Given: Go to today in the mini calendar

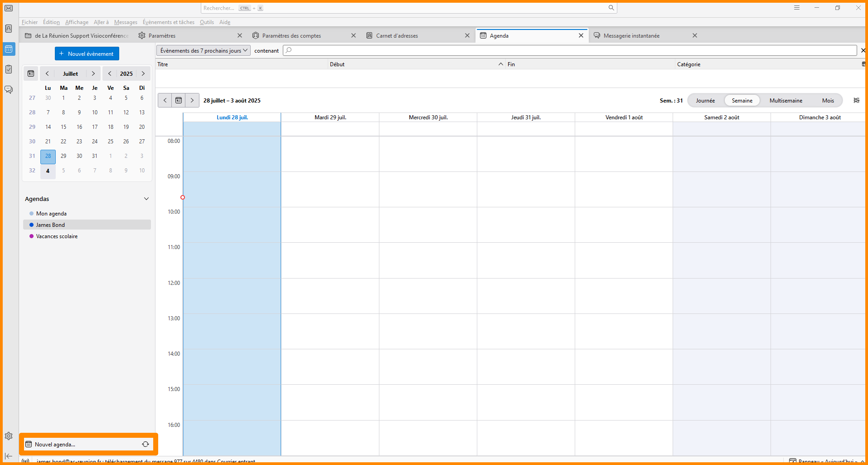Looking at the screenshot, I should [x=31, y=73].
